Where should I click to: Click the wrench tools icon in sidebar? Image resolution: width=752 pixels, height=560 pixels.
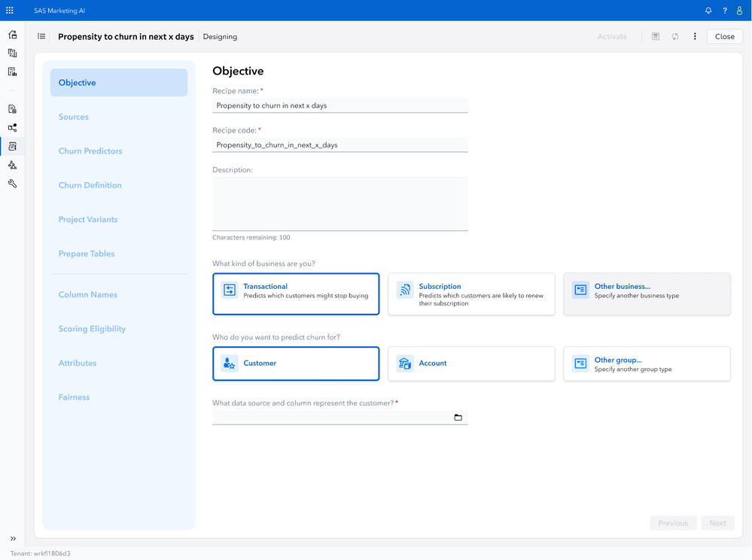click(x=12, y=184)
